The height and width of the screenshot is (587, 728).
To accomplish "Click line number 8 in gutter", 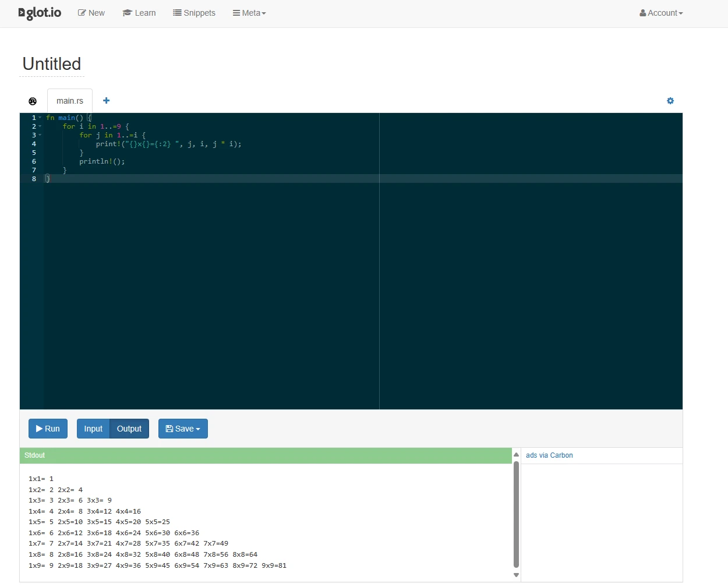I will [x=34, y=179].
